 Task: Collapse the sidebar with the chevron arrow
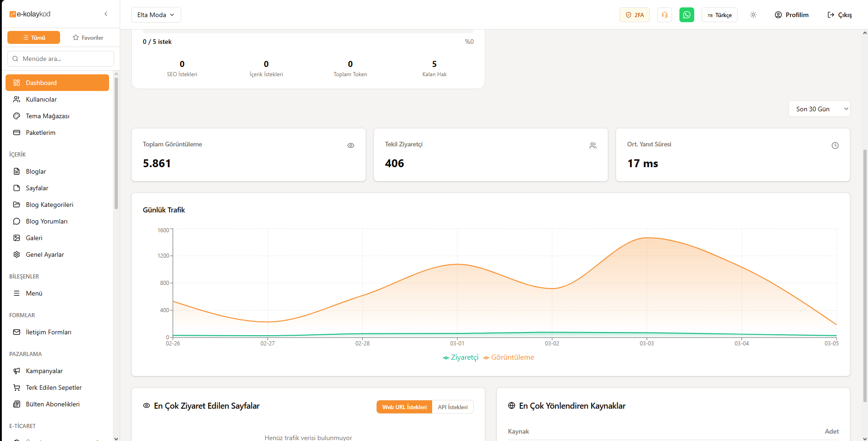pos(106,14)
